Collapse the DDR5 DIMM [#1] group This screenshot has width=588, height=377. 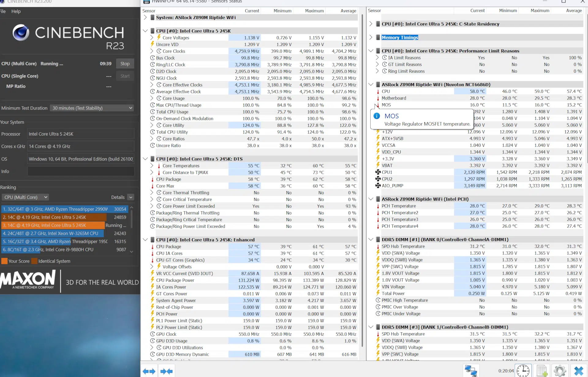[x=371, y=239]
